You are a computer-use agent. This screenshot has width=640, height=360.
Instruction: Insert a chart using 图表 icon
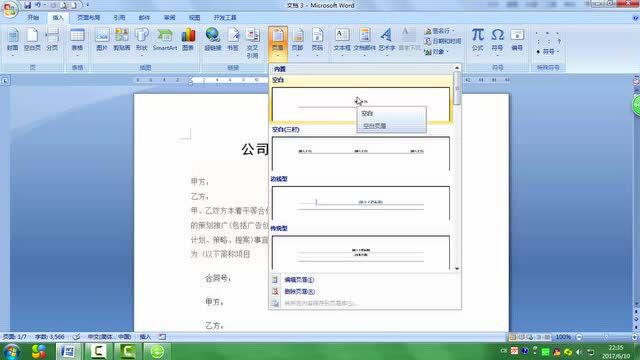(188, 40)
